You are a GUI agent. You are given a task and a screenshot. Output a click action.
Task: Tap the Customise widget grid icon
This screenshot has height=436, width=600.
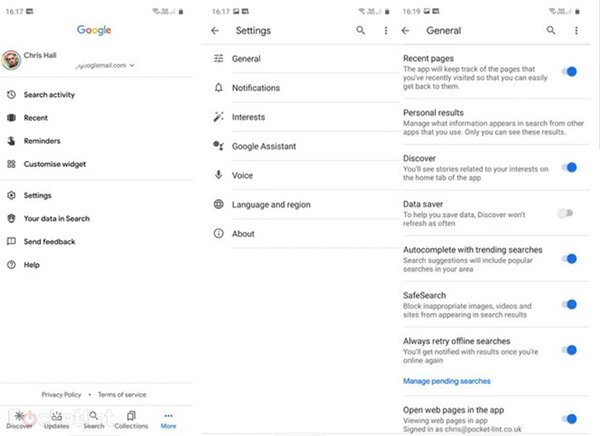pyautogui.click(x=11, y=164)
